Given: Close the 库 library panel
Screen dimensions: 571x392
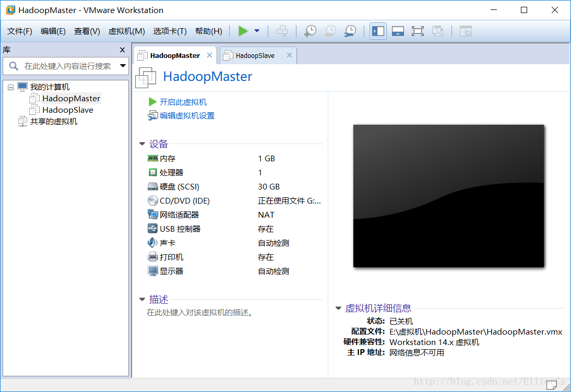Looking at the screenshot, I should click(x=122, y=50).
